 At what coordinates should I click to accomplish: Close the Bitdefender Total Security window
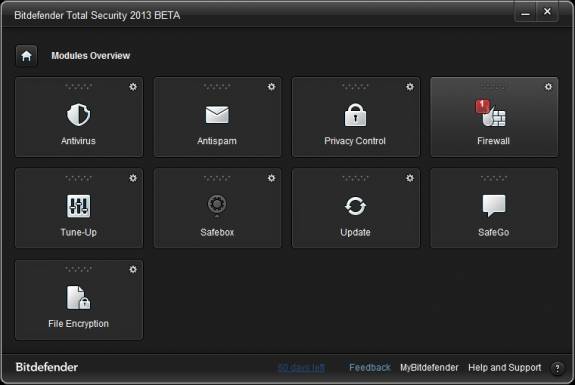[547, 12]
